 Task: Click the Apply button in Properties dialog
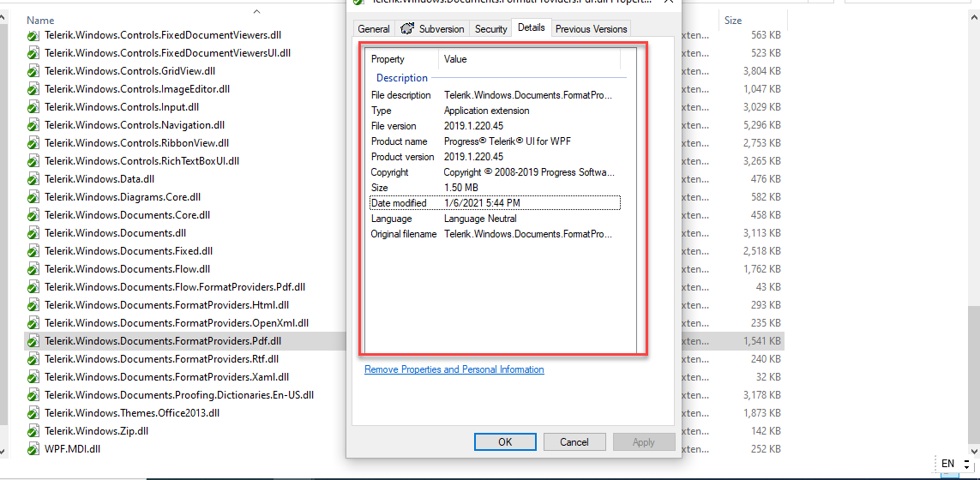644,442
